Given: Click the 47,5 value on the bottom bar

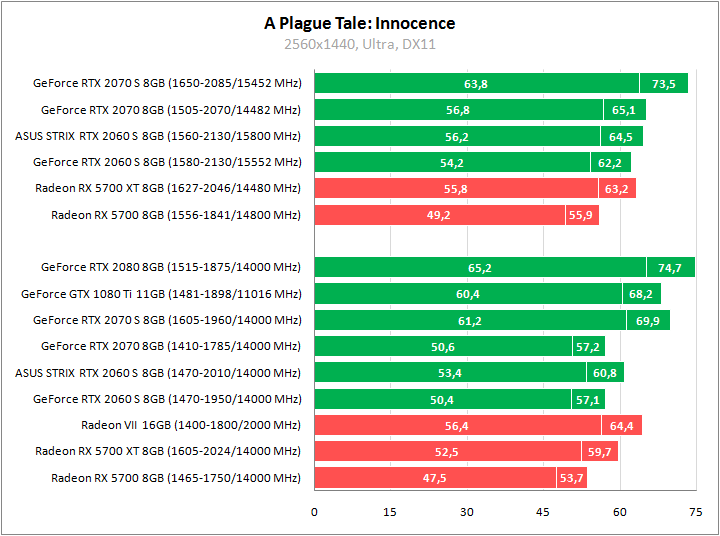Looking at the screenshot, I should 434,478.
